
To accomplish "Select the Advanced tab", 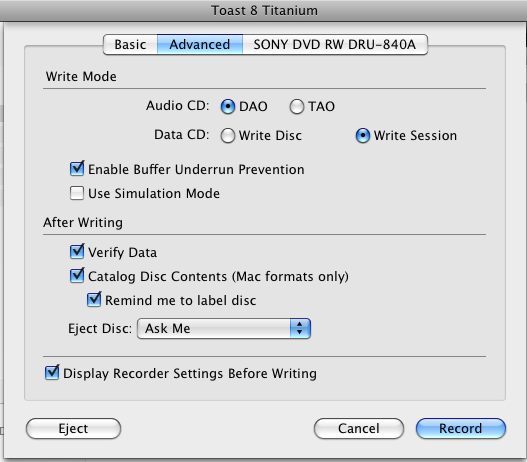I will 200,44.
